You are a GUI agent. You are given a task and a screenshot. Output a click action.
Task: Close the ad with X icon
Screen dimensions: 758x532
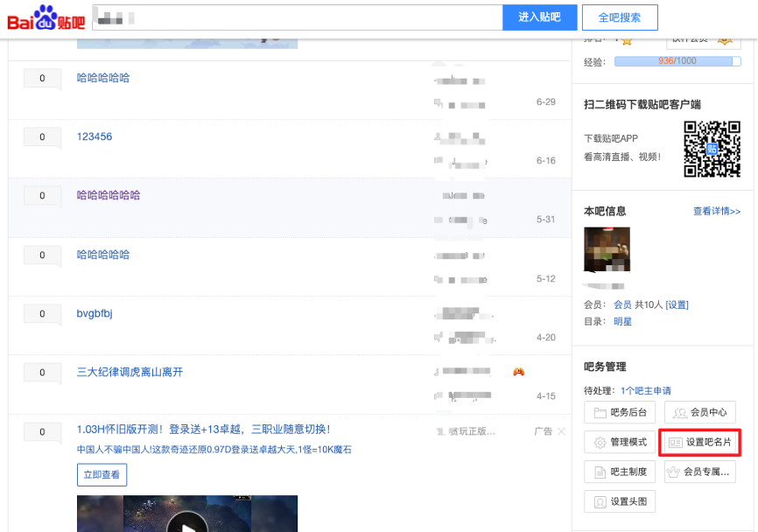[562, 431]
